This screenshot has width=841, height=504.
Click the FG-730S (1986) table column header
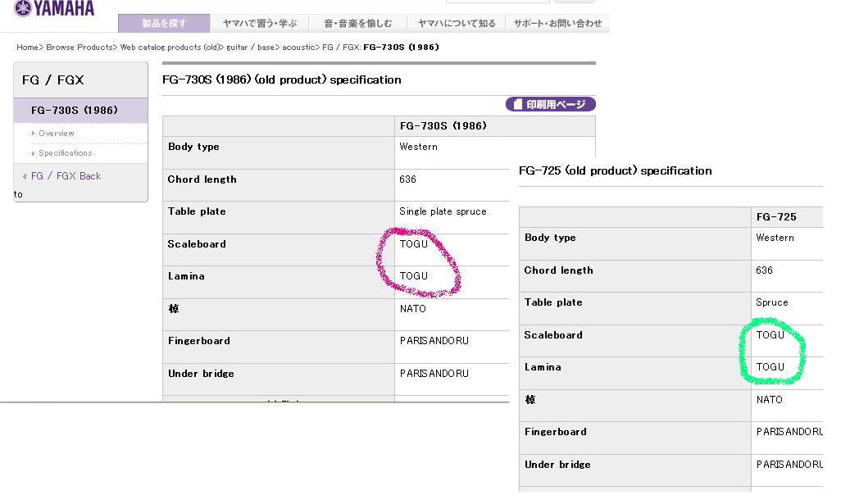[x=443, y=126]
